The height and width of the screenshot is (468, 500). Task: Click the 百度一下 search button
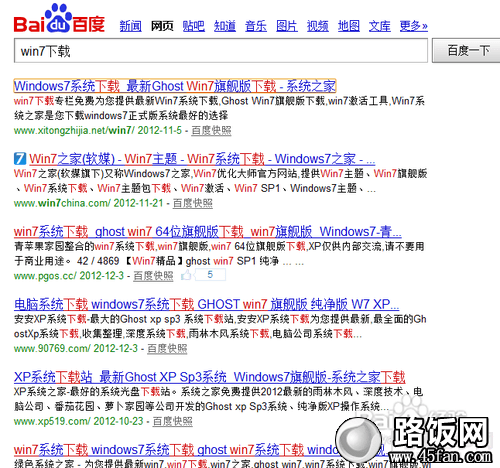466,51
